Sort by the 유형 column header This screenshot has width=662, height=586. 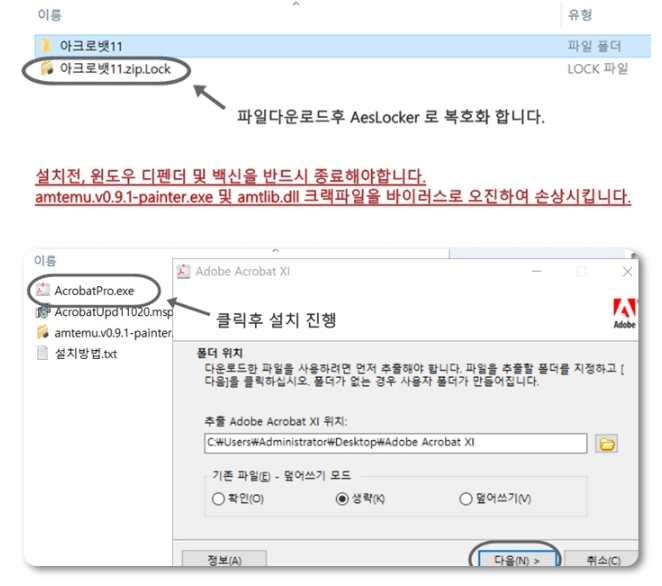coord(580,15)
